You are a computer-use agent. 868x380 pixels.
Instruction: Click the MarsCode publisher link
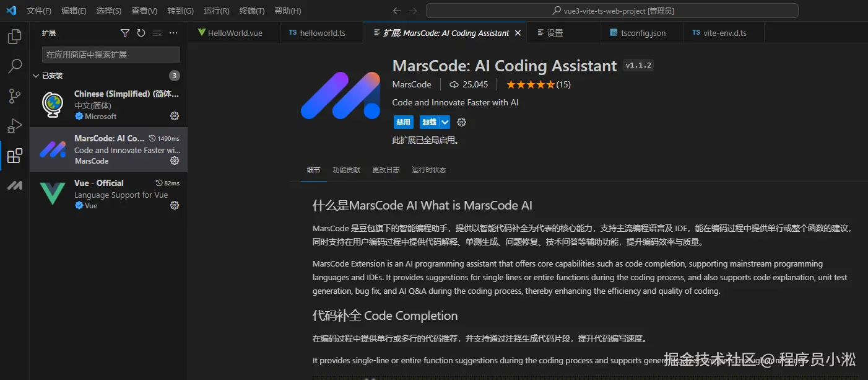pos(412,84)
